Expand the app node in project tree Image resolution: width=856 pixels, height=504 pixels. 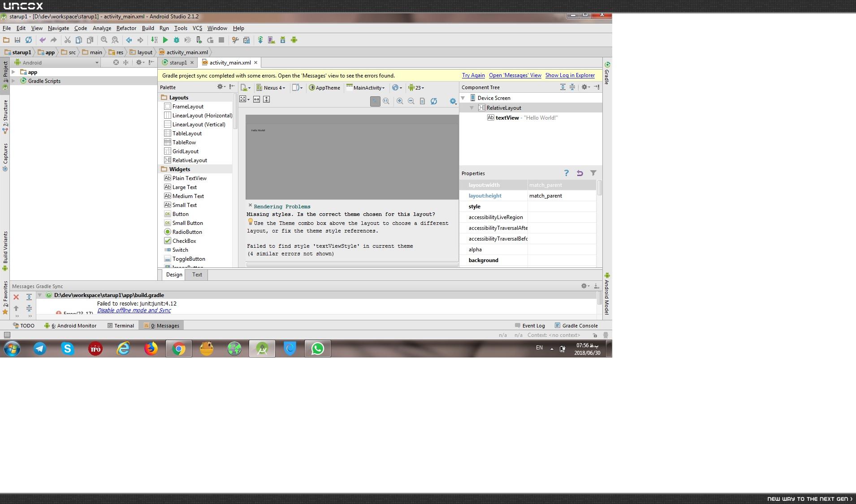coord(14,72)
